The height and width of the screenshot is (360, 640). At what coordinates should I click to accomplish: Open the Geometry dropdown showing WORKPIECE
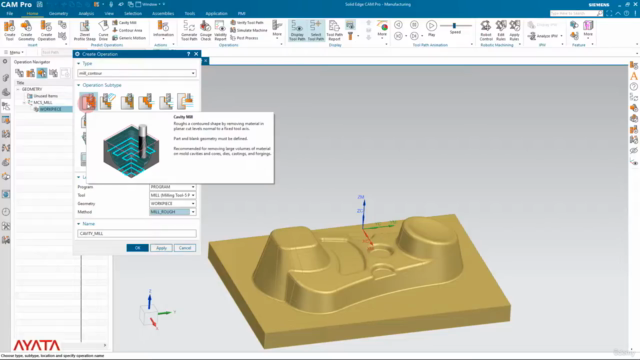[x=173, y=203]
